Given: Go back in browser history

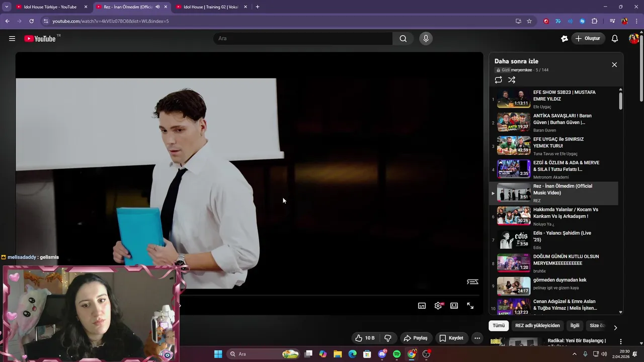Looking at the screenshot, I should tap(7, 21).
